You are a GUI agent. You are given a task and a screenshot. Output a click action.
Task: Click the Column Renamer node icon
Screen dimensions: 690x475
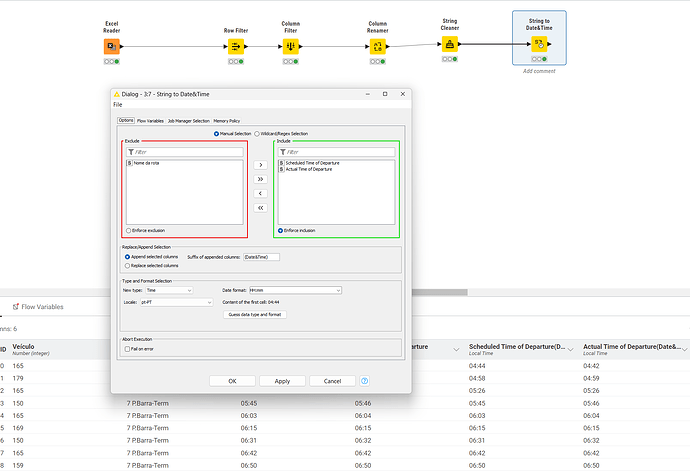[x=378, y=46]
